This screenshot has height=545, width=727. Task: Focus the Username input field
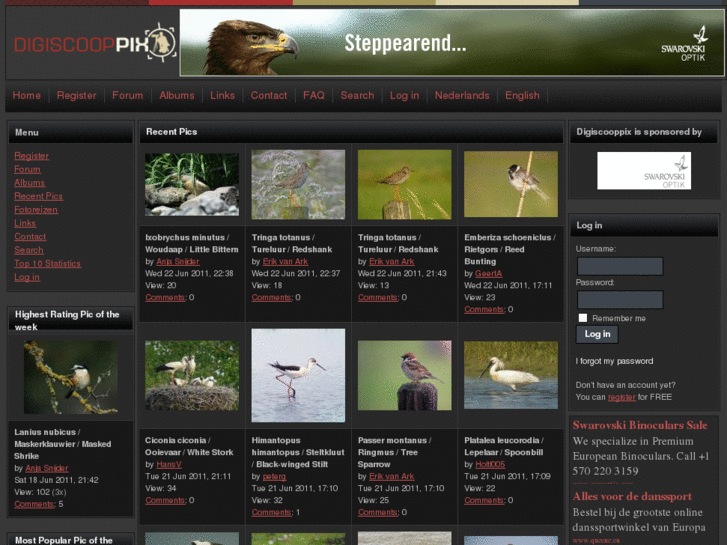click(620, 266)
